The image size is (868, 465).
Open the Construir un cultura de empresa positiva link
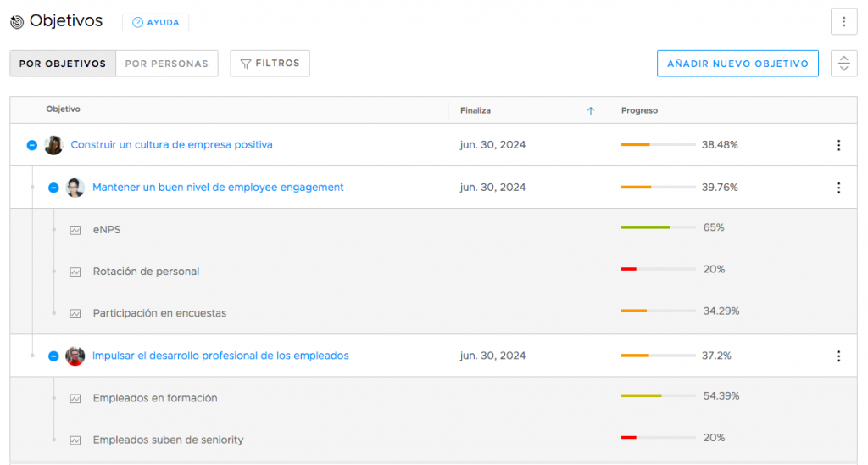(171, 144)
